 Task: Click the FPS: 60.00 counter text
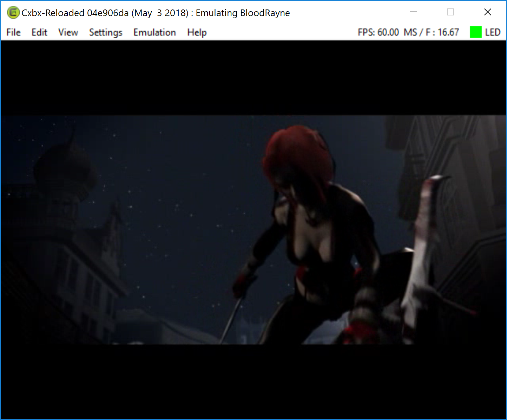pyautogui.click(x=378, y=32)
